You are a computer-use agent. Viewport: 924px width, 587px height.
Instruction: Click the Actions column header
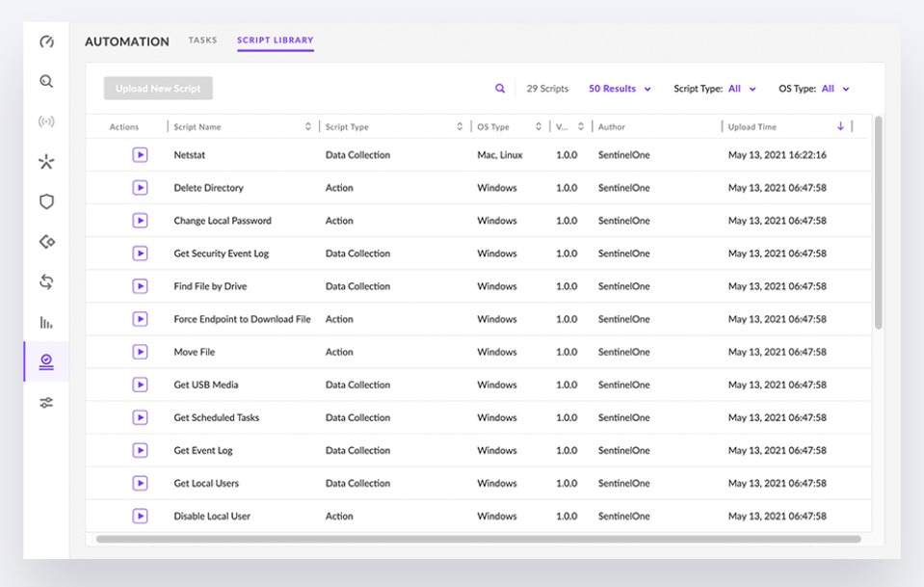click(x=123, y=126)
